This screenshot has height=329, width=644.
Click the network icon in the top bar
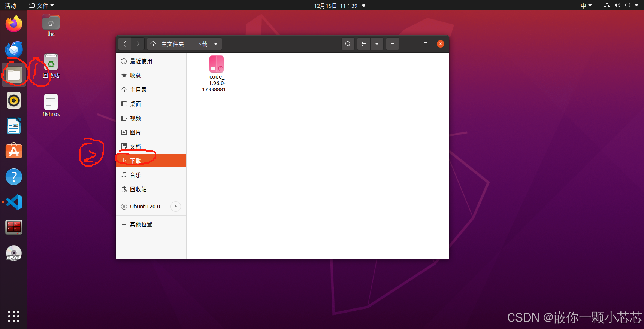click(x=607, y=6)
